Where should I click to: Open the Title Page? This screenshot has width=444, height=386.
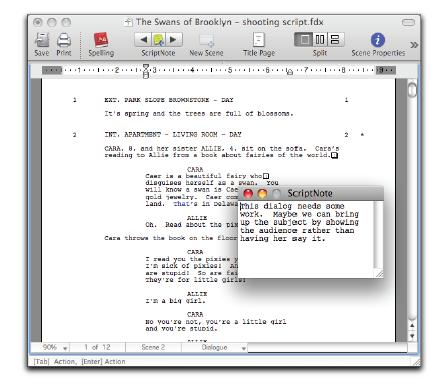pos(259,40)
